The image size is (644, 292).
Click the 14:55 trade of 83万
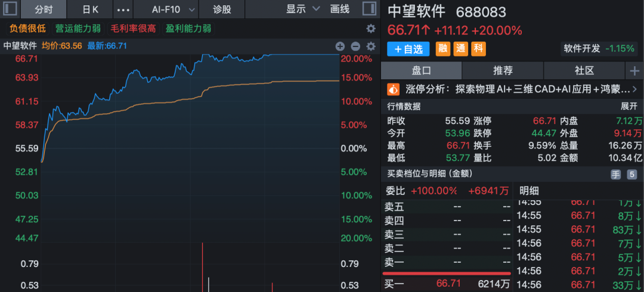(x=579, y=229)
